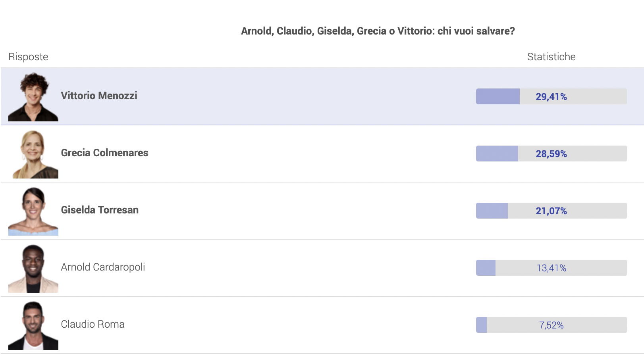Click the 13,41% result bar

tap(551, 268)
